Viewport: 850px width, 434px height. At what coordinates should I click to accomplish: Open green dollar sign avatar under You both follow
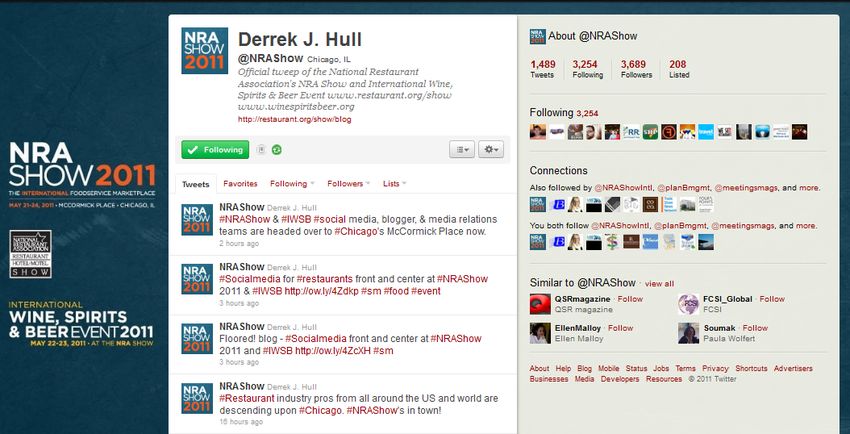[x=613, y=242]
